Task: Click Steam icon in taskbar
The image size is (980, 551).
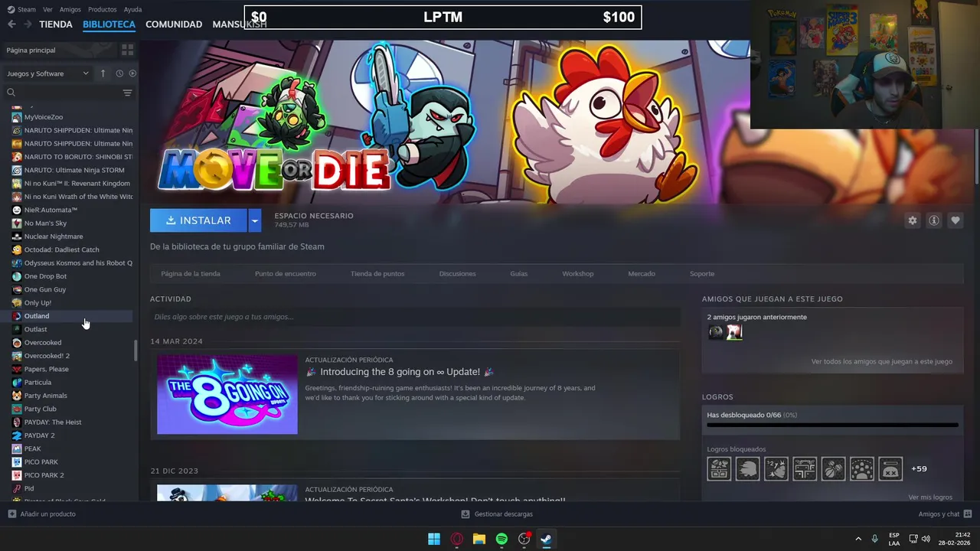Action: [546, 539]
